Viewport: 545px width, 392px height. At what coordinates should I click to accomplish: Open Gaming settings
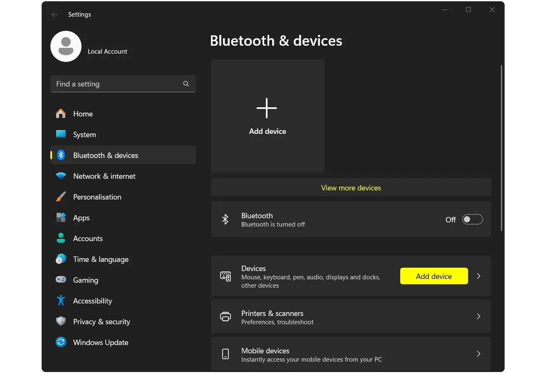(123, 280)
